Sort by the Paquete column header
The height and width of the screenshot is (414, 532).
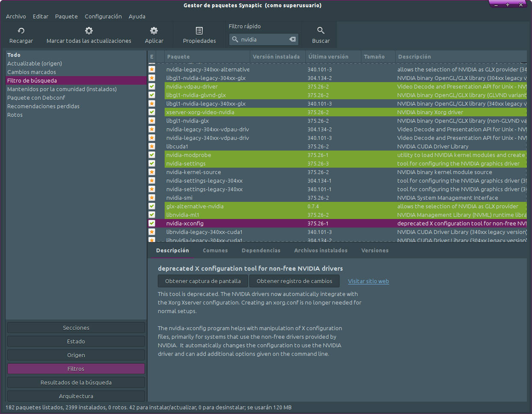point(207,56)
